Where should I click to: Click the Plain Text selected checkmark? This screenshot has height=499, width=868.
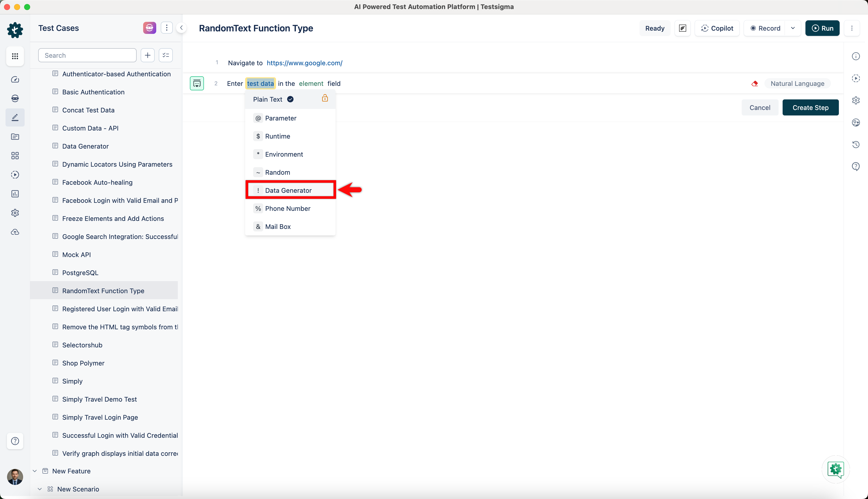pyautogui.click(x=290, y=99)
